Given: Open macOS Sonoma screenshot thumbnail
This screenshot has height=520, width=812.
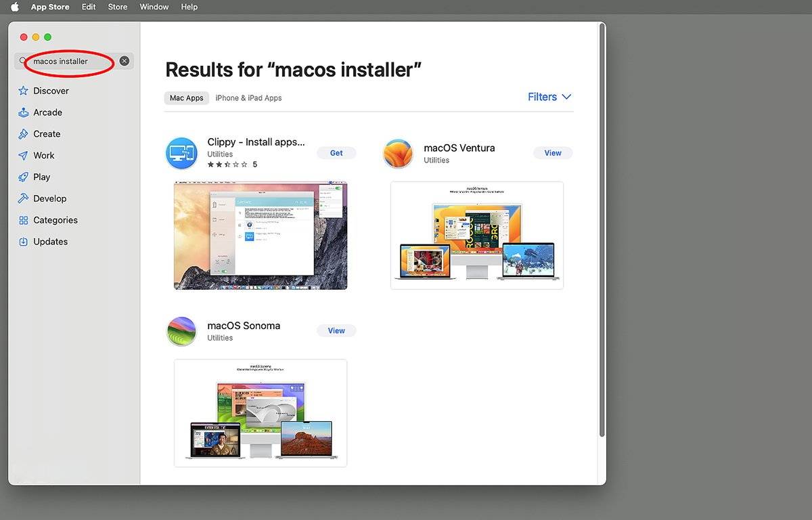Looking at the screenshot, I should coord(261,413).
